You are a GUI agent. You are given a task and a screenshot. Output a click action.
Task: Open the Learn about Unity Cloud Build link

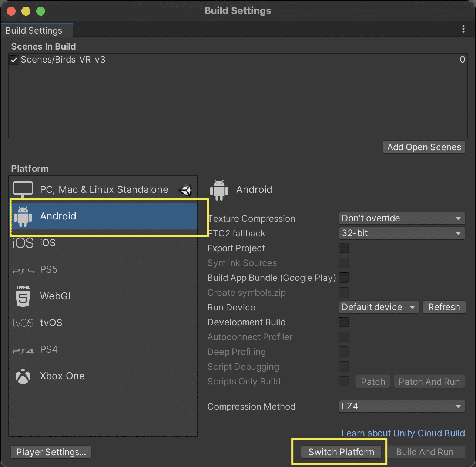click(403, 433)
